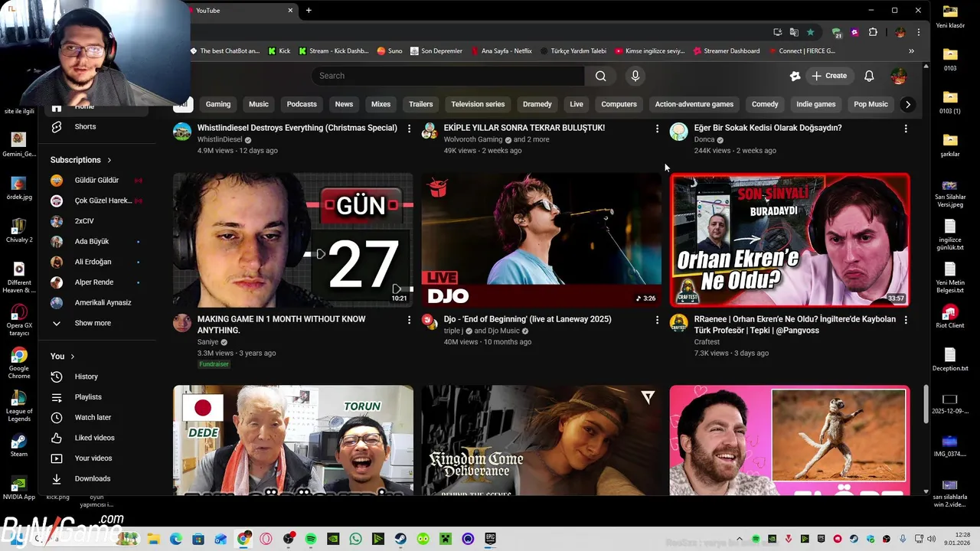Click the YouTube search input field
The image size is (980, 551).
448,76
